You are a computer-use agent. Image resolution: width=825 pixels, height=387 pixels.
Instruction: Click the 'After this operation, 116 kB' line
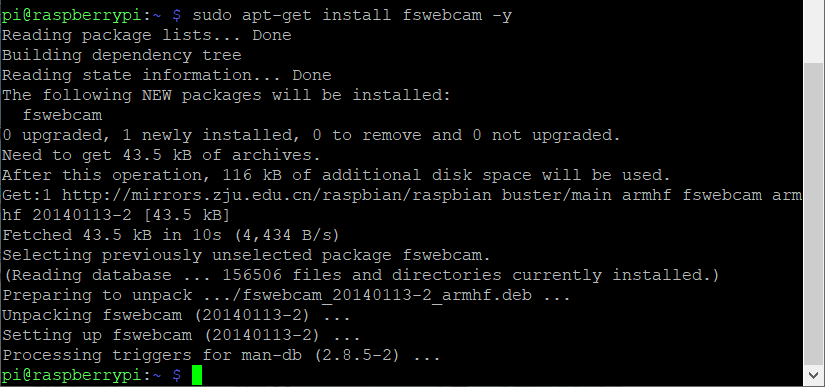tap(336, 175)
